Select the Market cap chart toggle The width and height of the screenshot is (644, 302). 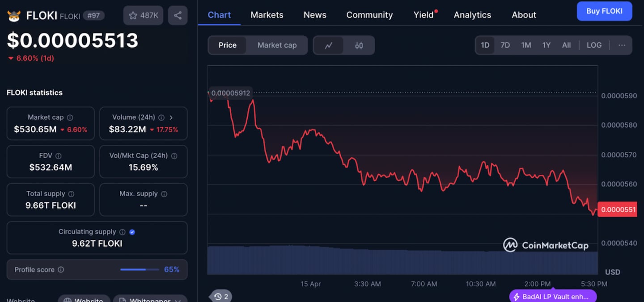click(x=277, y=45)
